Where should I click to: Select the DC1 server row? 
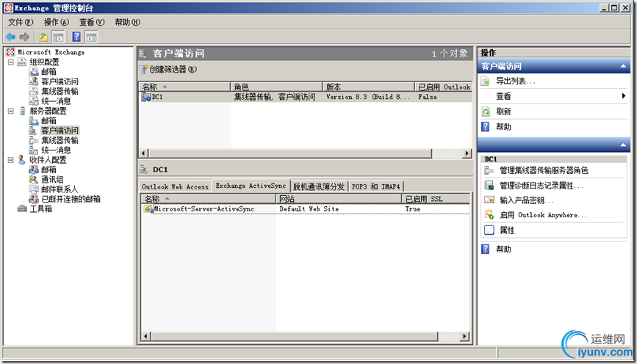306,97
